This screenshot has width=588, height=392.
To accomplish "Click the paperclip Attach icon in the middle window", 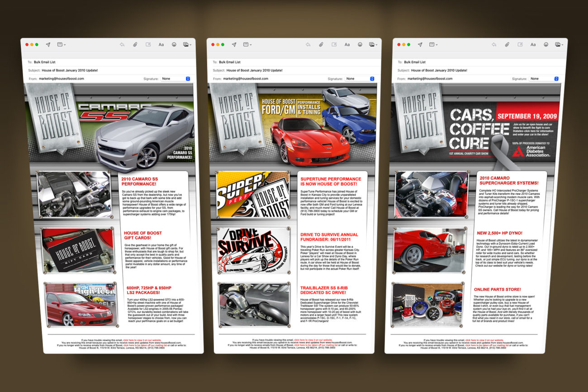I will [321, 44].
